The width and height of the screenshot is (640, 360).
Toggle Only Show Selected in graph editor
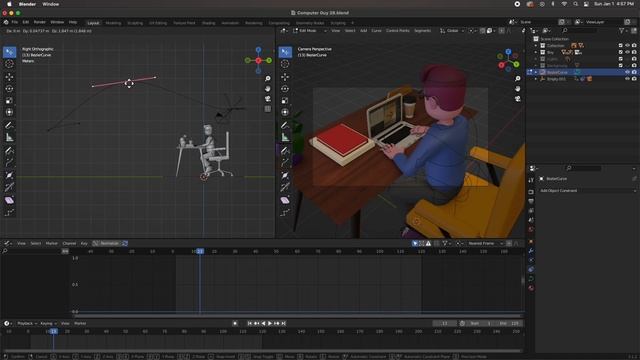tap(415, 243)
